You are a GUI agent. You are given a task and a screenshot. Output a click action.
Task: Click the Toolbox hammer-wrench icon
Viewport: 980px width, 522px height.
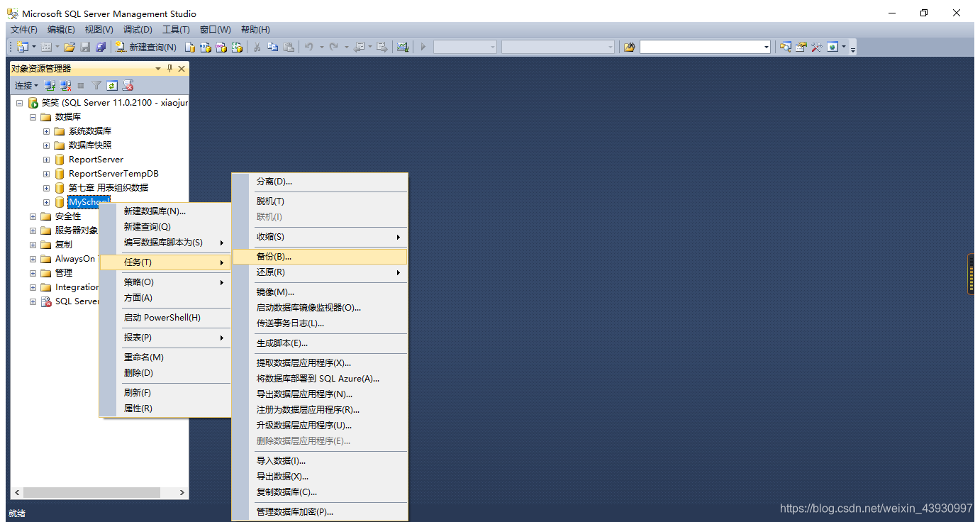tap(817, 47)
